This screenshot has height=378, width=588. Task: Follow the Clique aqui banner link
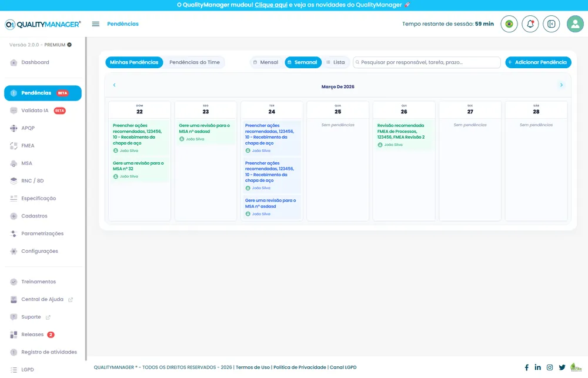271,5
